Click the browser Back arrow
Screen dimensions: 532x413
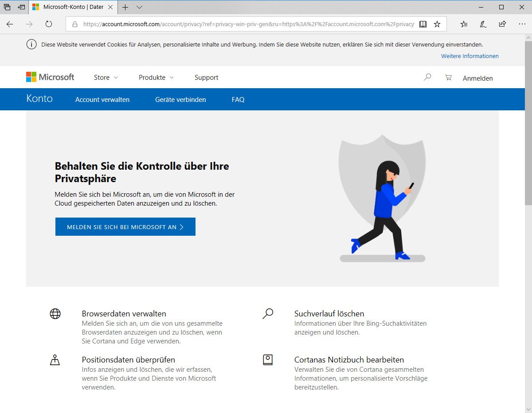(10, 24)
